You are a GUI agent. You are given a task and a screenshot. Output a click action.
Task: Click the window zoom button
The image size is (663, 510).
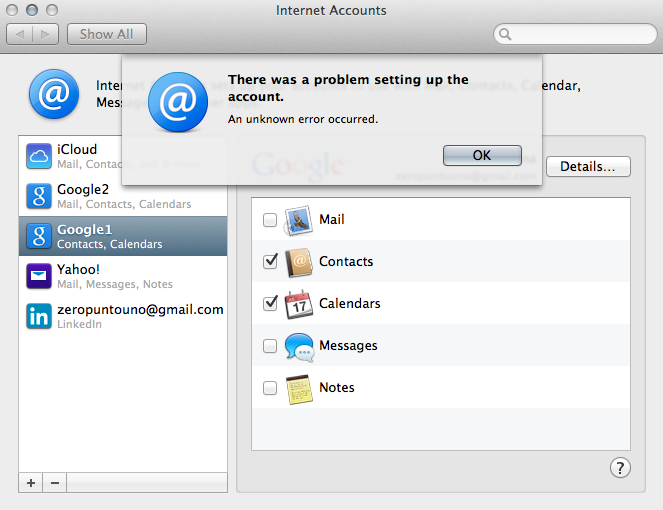[x=52, y=10]
